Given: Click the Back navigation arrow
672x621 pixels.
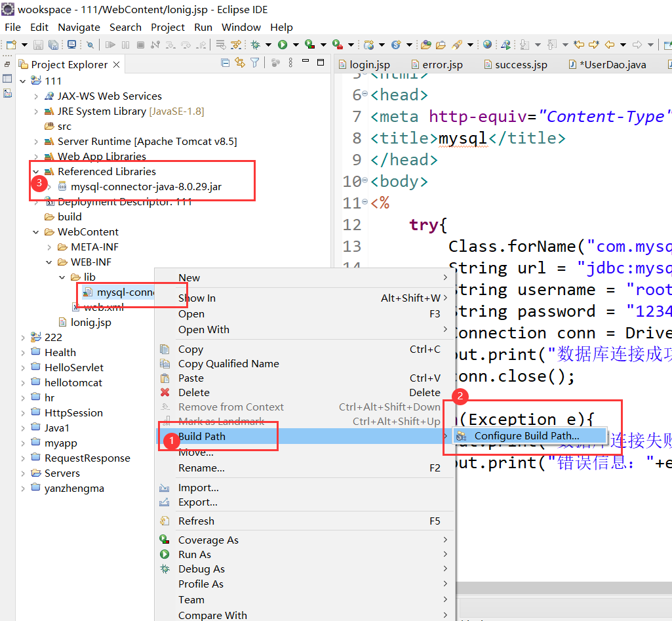Looking at the screenshot, I should coord(610,45).
